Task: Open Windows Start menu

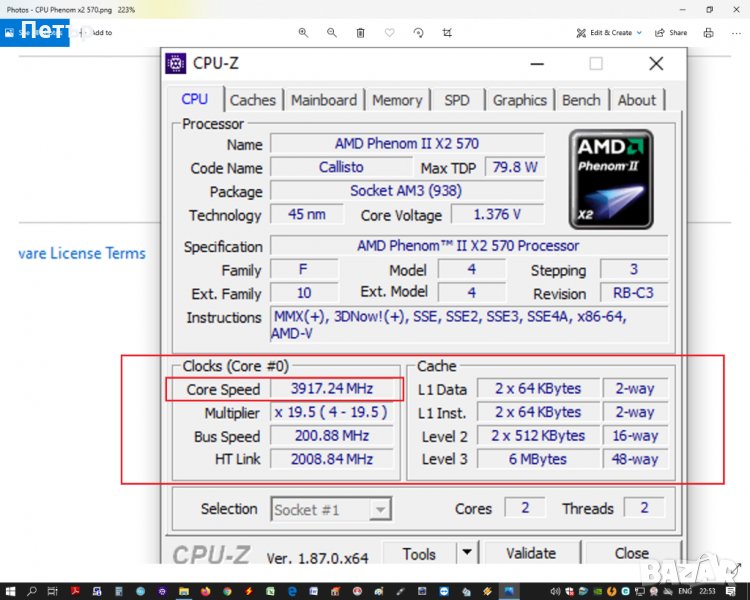Action: (x=9, y=591)
